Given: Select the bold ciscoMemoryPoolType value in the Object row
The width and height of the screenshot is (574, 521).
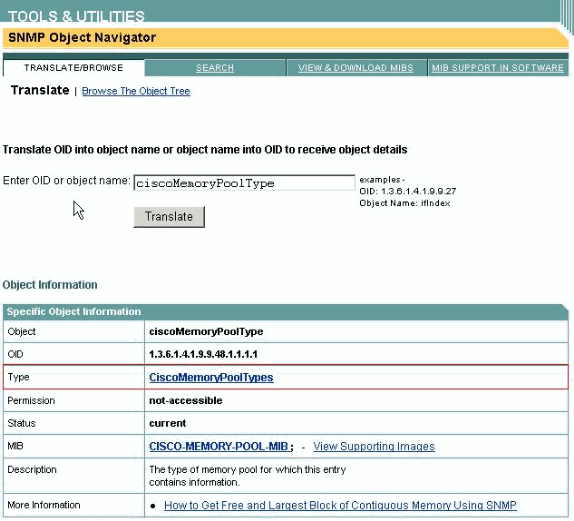Looking at the screenshot, I should 206,332.
